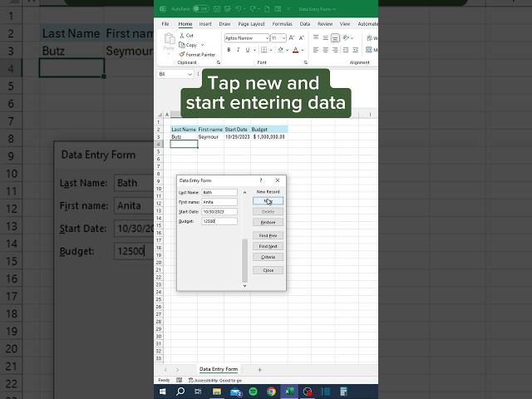
Task: Click the Budget input field
Action: click(219, 221)
